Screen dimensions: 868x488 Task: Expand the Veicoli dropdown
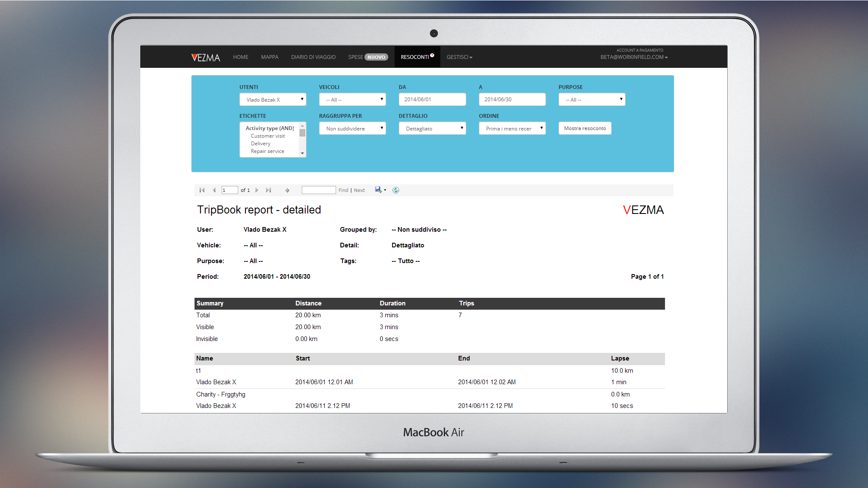pos(352,100)
